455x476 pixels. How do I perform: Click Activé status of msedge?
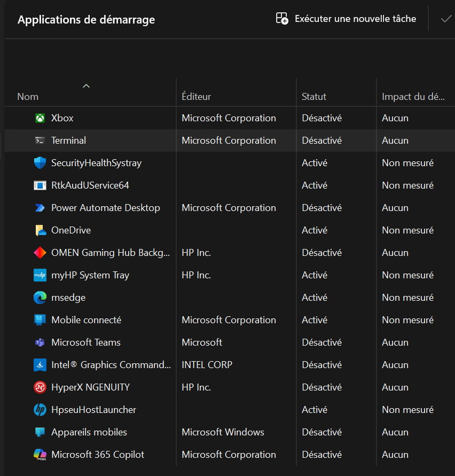pos(315,298)
